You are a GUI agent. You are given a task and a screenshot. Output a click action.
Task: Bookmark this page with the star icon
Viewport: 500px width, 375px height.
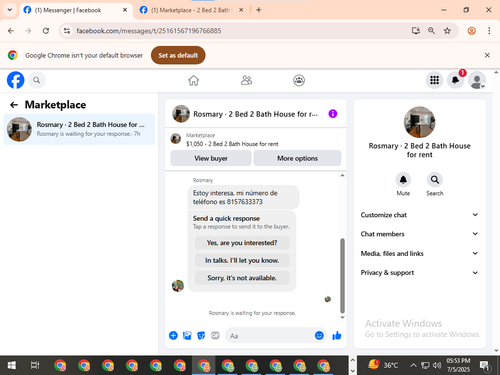coord(447,31)
